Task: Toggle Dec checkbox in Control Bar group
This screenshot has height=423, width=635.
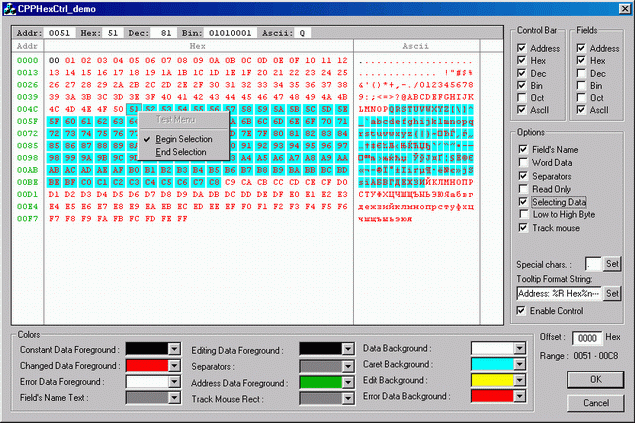Action: (x=522, y=73)
